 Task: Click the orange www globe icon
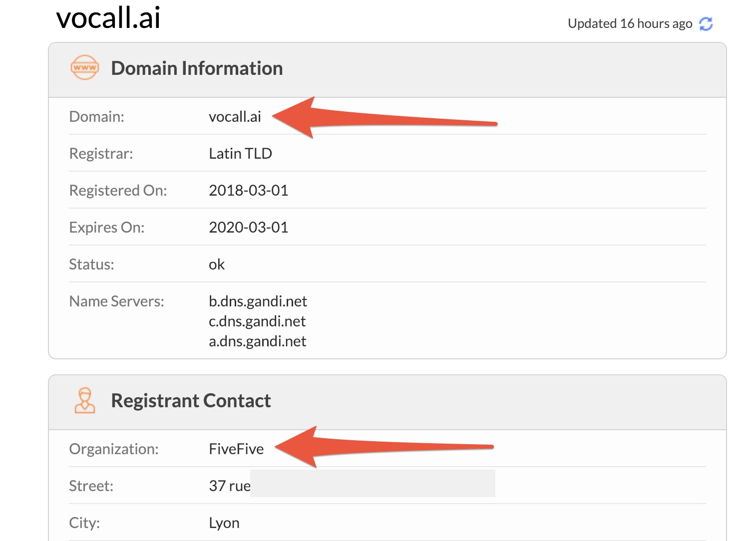[x=85, y=67]
